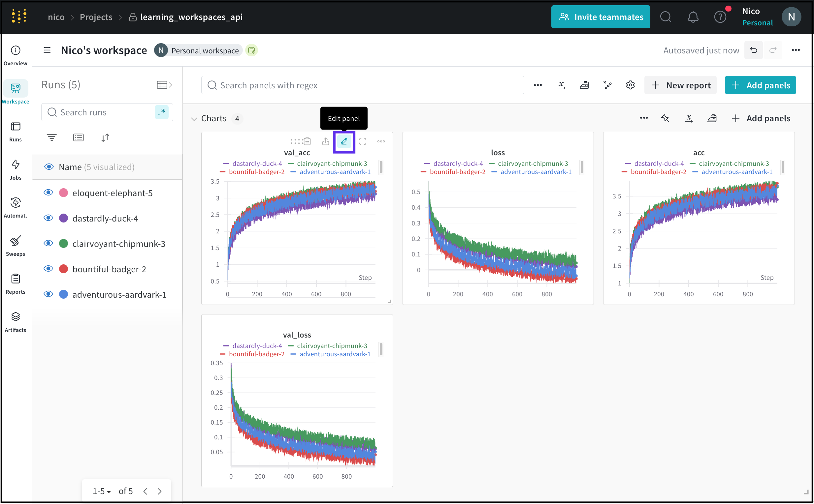Screen dimensions: 814x504
Task: Open val_acc panel fullscreen view
Action: (x=363, y=142)
